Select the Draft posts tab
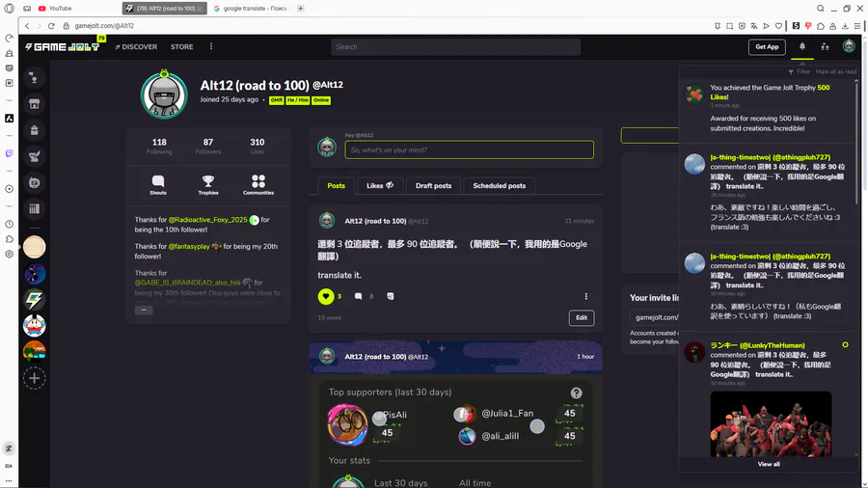Screen dimensions: 868x488 click(x=433, y=186)
